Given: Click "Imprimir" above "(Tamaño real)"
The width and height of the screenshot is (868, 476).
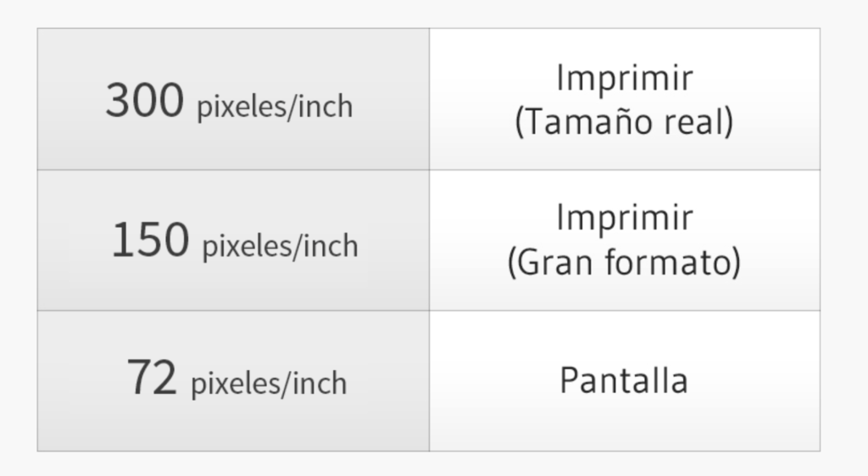Looking at the screenshot, I should (624, 78).
